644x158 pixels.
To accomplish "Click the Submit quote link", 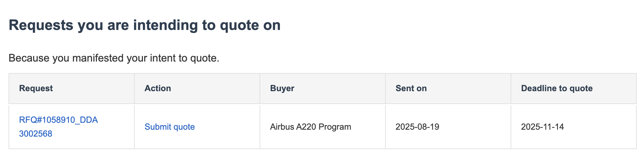I will point(170,127).
